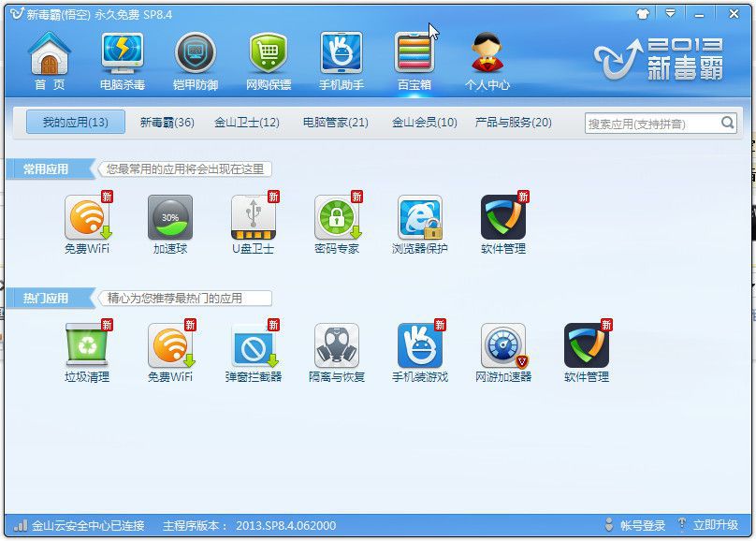Select the 网购保镖 shopping guard icon

click(269, 61)
